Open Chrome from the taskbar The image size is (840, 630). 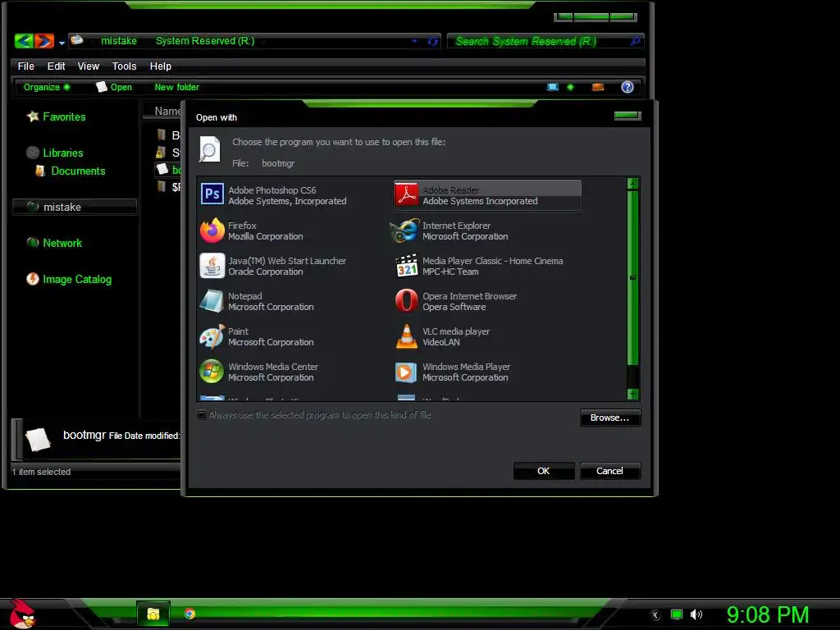pos(189,614)
